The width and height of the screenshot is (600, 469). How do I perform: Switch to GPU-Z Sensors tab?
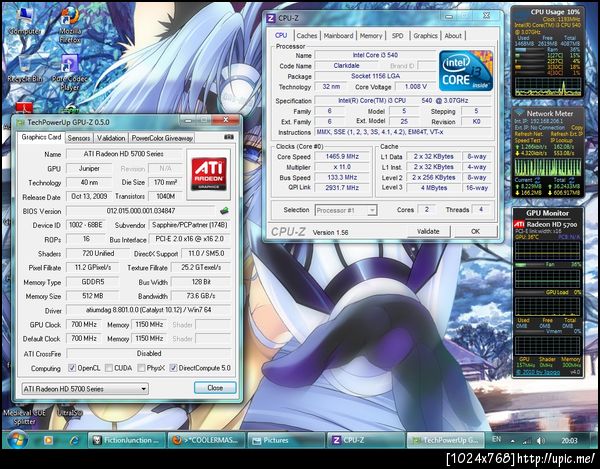79,138
